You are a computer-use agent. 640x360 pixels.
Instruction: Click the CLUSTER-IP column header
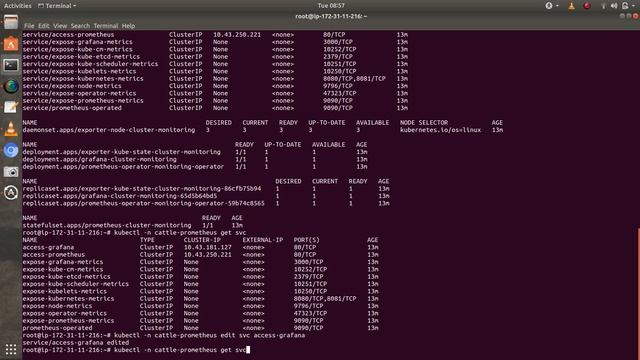click(x=202, y=240)
